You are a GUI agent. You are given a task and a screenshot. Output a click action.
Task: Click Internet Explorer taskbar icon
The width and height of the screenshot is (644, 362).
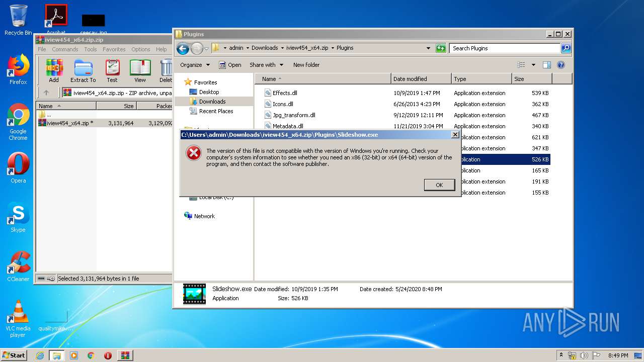[40, 355]
